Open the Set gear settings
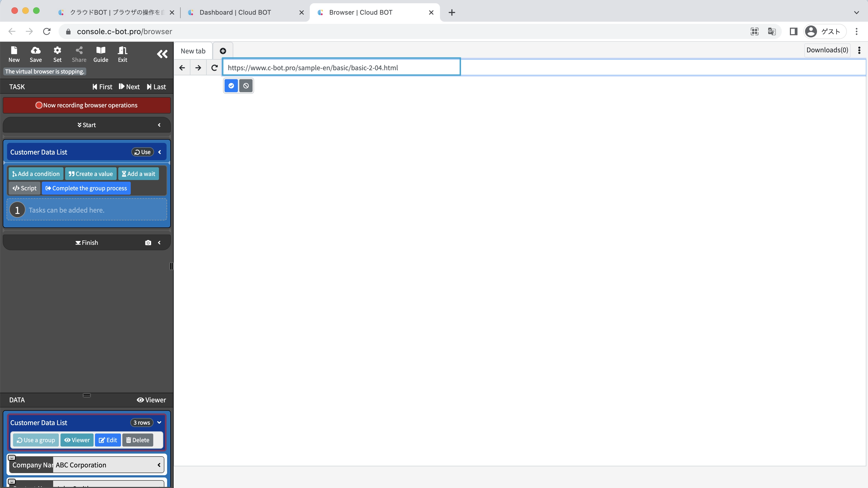The image size is (868, 488). click(57, 54)
